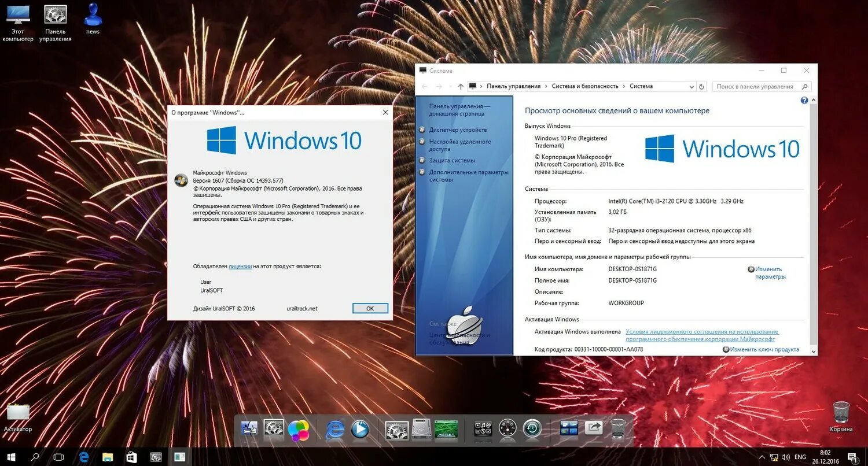Viewport: 868px width, 466px height.
Task: Click 'Изменить ключ продукта' link
Action: (764, 349)
